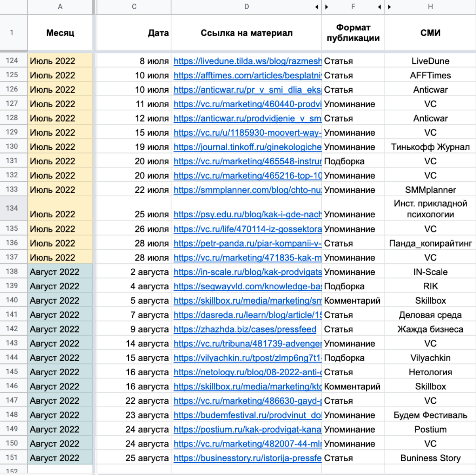Select the cell 'Будем Фестиваль'
476x475 pixels.
(430, 415)
